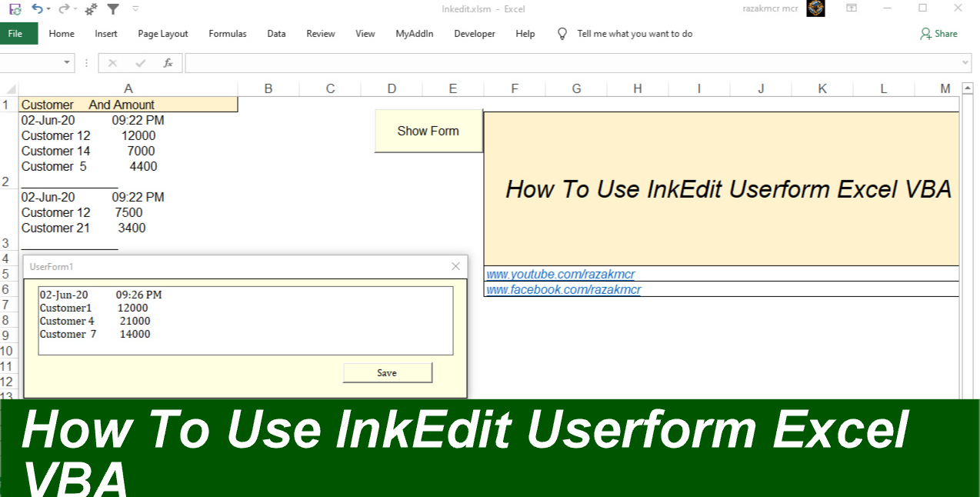
Task: Click the razakmcr mcr account name
Action: (771, 8)
